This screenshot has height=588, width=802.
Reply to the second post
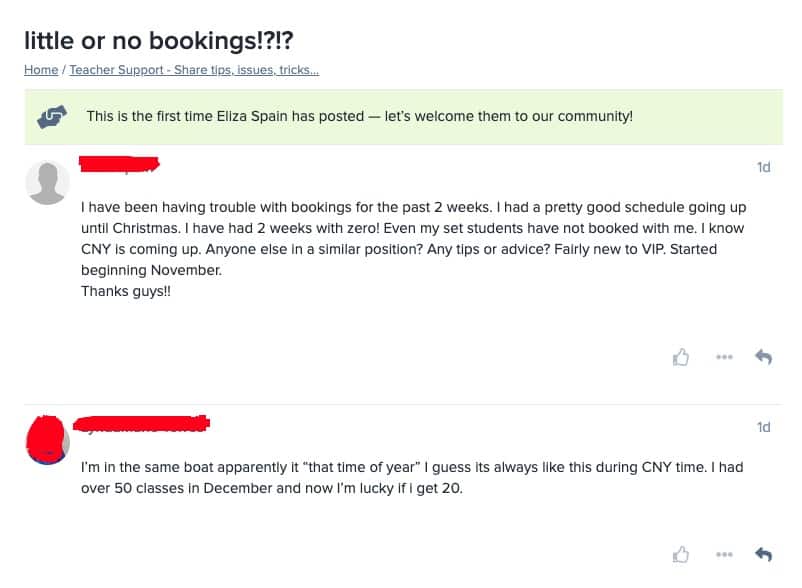click(763, 554)
